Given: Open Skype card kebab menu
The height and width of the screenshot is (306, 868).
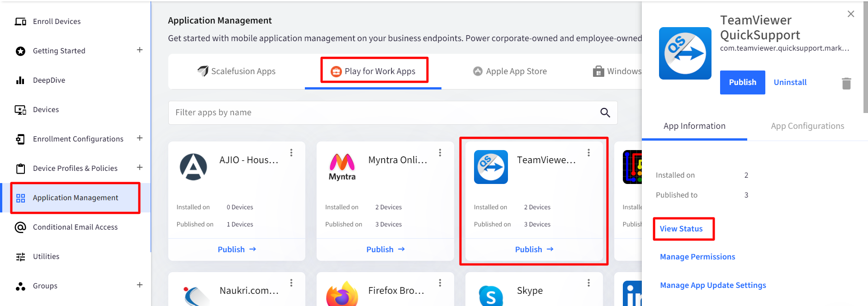Looking at the screenshot, I should click(588, 283).
